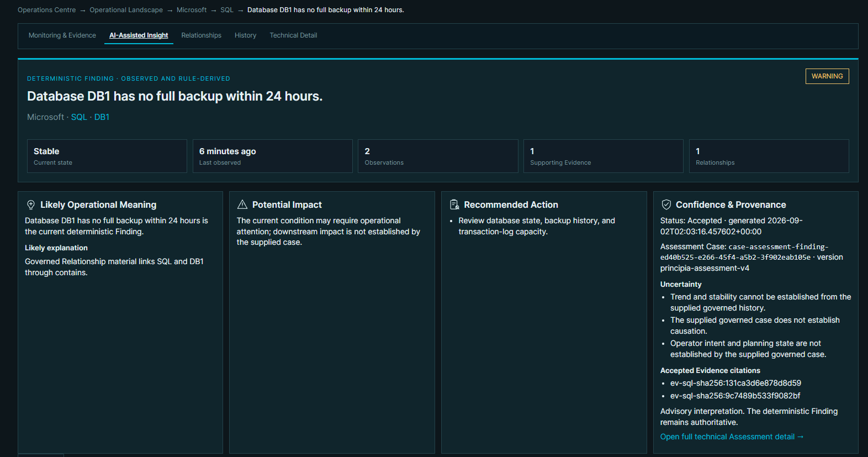Switch to the Relationships tab
Screen dimensions: 868x457
(201, 35)
